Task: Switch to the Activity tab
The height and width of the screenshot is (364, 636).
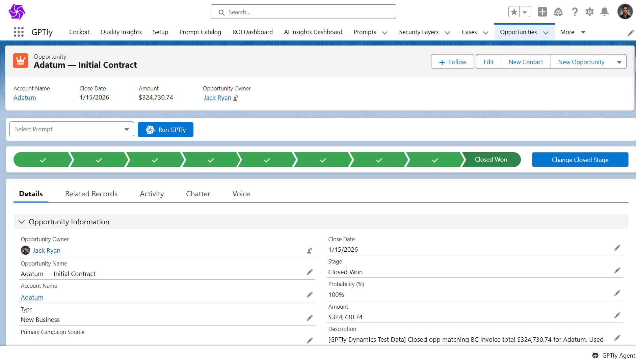Action: coord(152,194)
